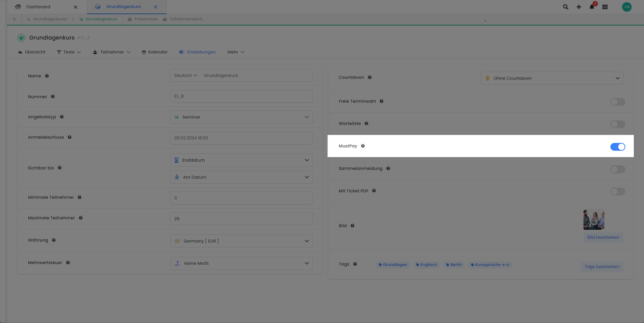Open global search via magnifier icon

(x=565, y=7)
